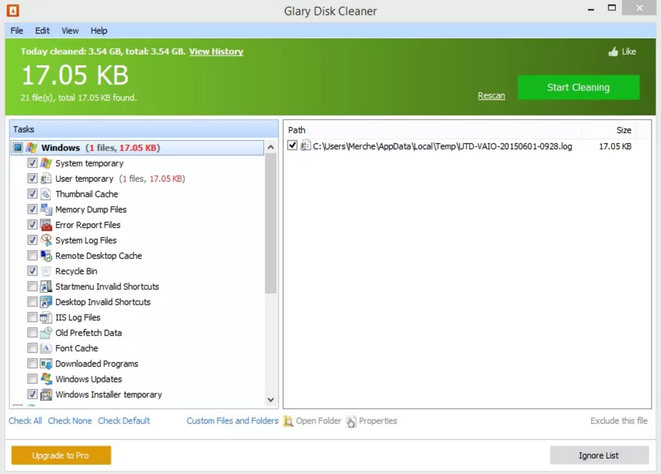Viewport: 661px width, 474px height.
Task: Open the View menu
Action: [70, 31]
